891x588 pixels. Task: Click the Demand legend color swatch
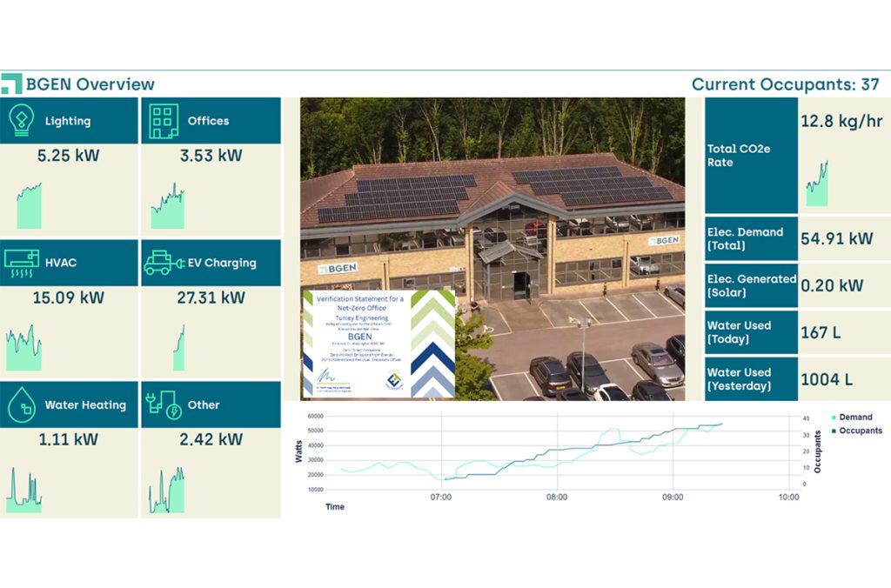coord(834,418)
